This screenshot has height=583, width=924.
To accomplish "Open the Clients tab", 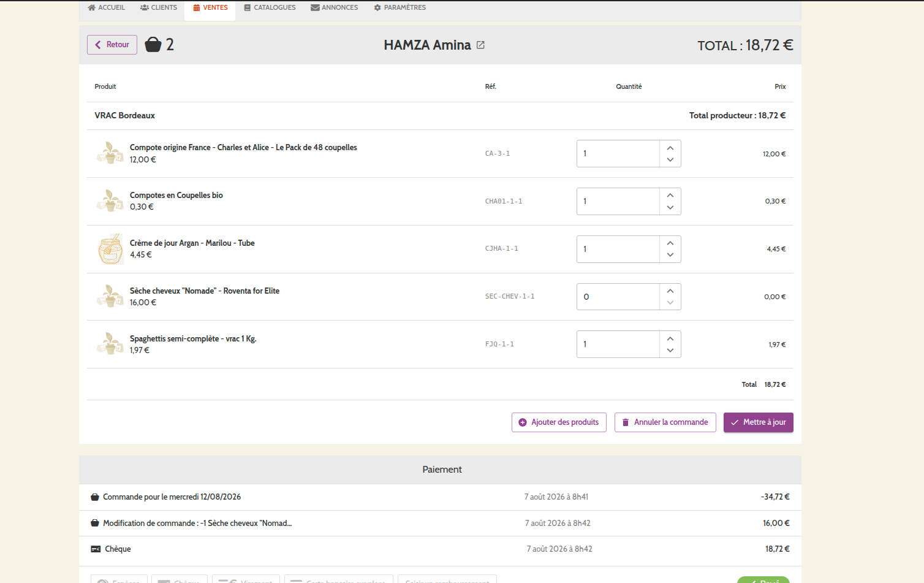I will 159,7.
